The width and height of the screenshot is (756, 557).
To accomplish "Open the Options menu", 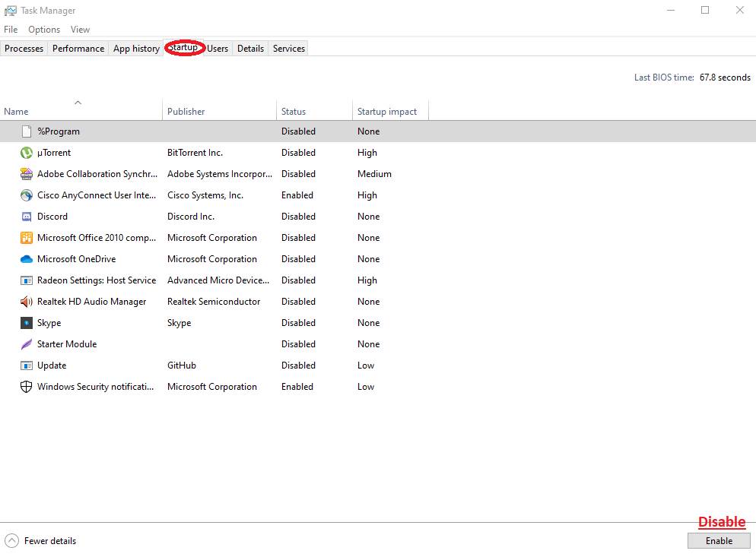I will pos(44,30).
